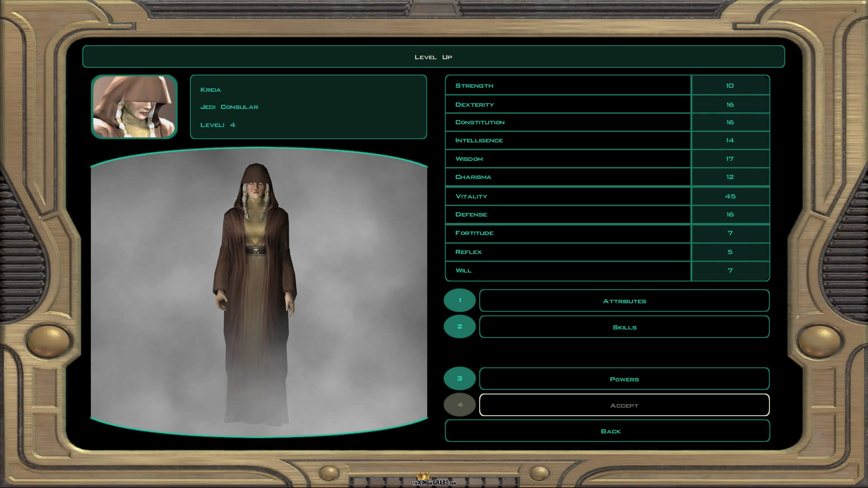
Task: Open the Skills selection
Action: 624,327
